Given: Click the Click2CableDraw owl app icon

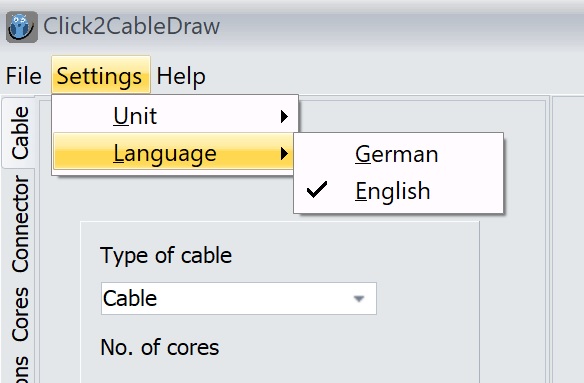Looking at the screenshot, I should coord(22,27).
